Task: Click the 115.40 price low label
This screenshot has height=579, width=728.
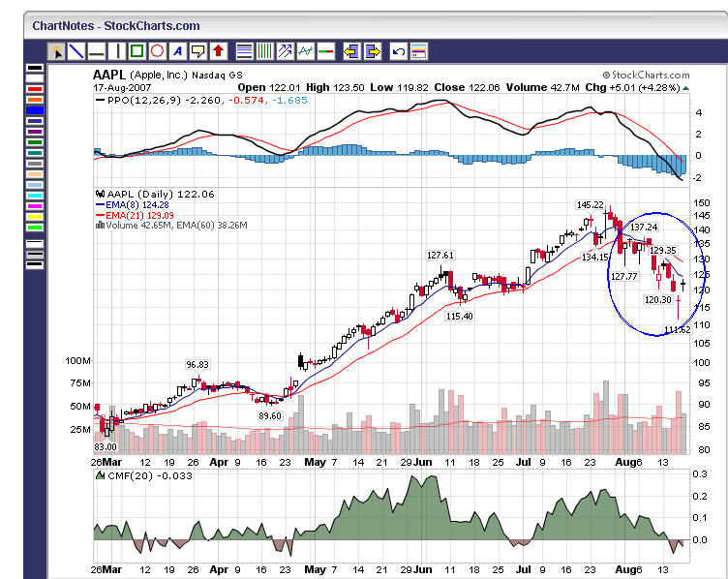Action: pos(459,317)
